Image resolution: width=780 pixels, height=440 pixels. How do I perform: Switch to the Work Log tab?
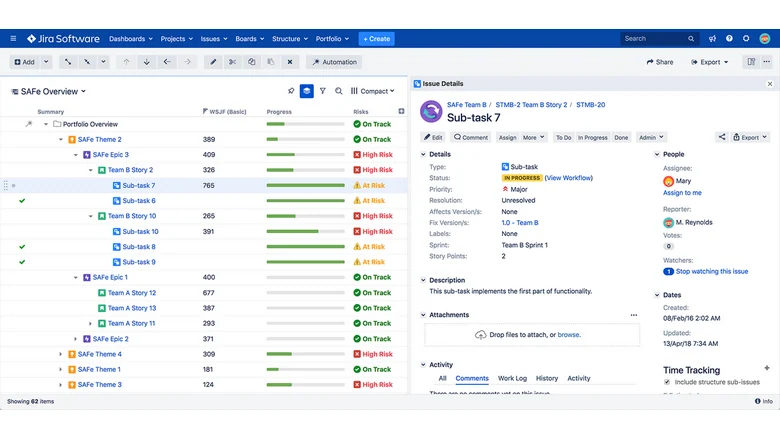(512, 378)
